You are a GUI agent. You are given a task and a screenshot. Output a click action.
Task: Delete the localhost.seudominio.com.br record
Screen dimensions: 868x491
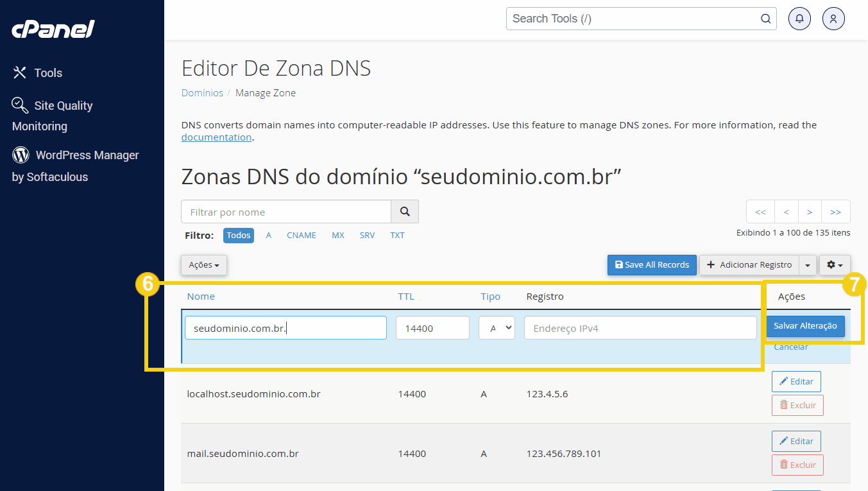[x=797, y=405]
